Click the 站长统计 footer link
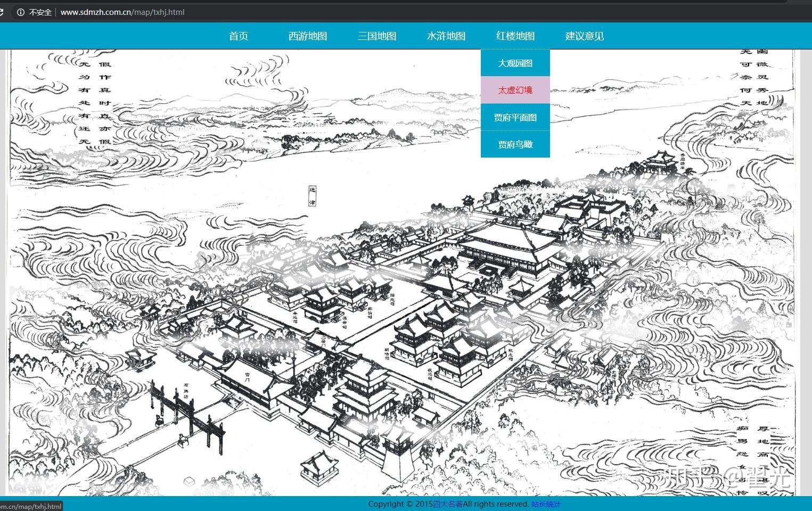 pyautogui.click(x=546, y=504)
